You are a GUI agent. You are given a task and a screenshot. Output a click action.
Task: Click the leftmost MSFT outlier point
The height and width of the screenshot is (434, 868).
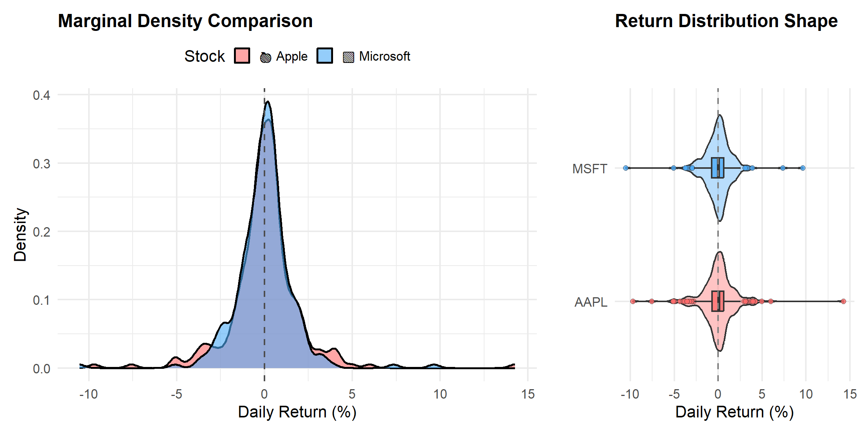click(626, 168)
